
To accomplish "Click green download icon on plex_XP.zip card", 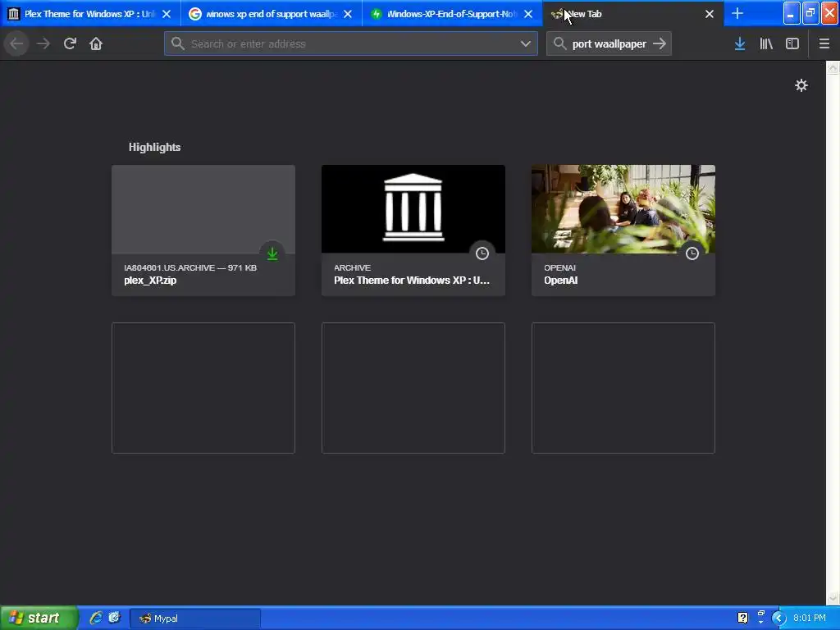I will (272, 253).
